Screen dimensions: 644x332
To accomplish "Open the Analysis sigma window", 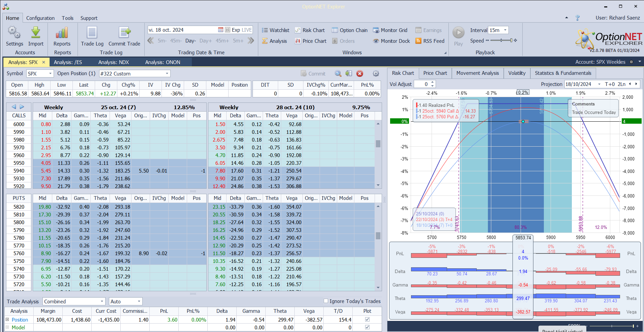I will 274,41.
